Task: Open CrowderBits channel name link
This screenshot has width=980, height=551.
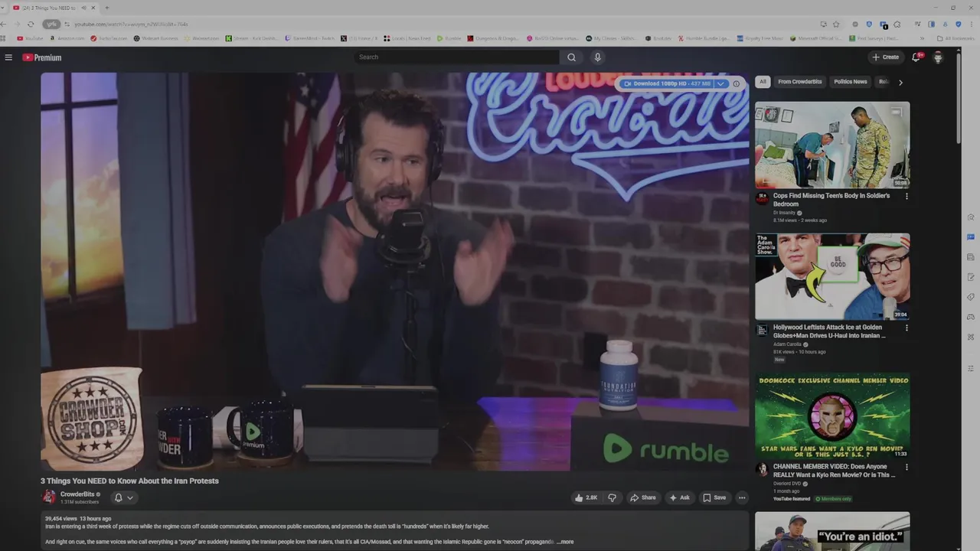Action: [77, 494]
